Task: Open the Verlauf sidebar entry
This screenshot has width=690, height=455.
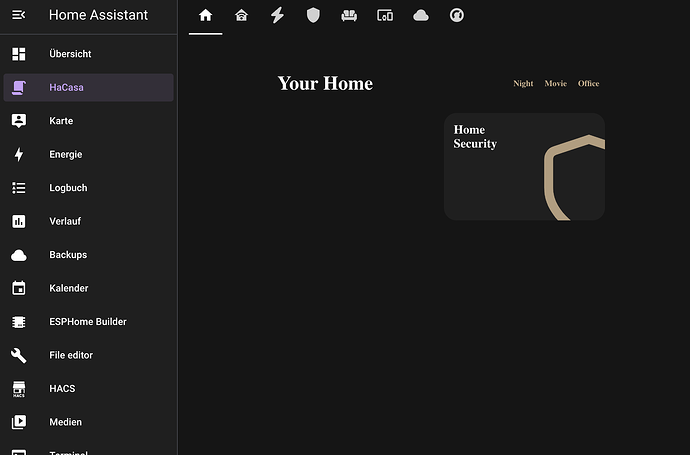Action: click(x=88, y=221)
